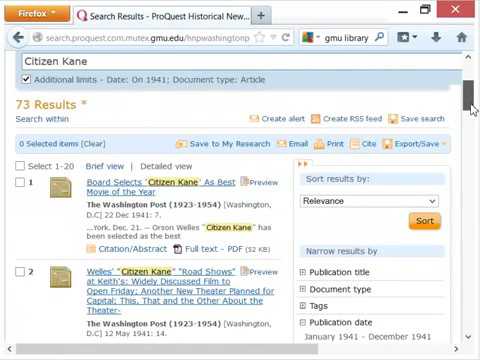
Task: Open the search engine selector icon
Action: click(310, 38)
